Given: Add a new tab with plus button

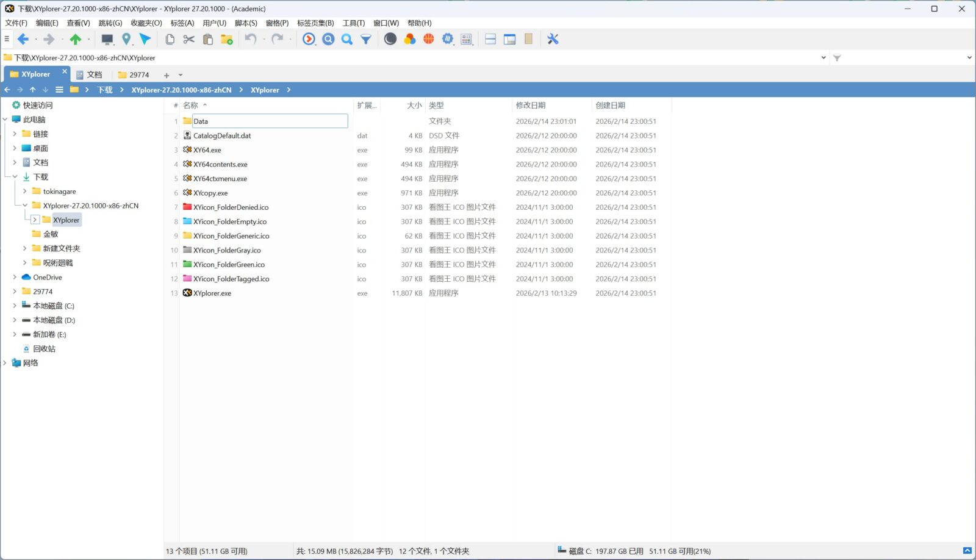Looking at the screenshot, I should point(167,75).
